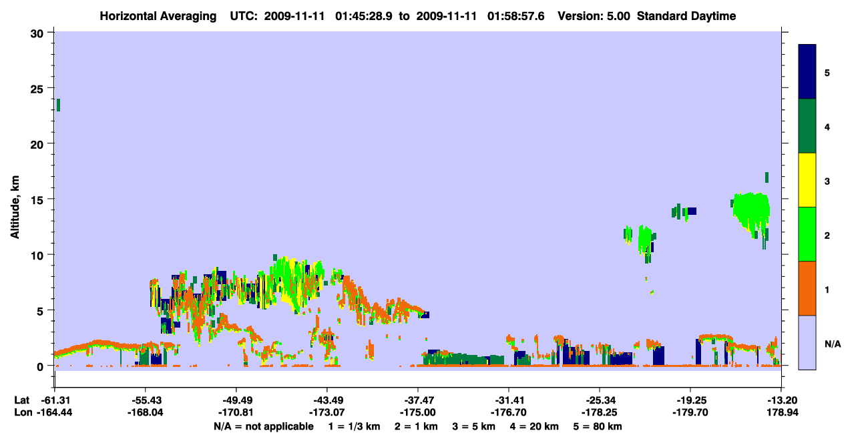Click 'N/A = not applicable' legend text

(263, 426)
